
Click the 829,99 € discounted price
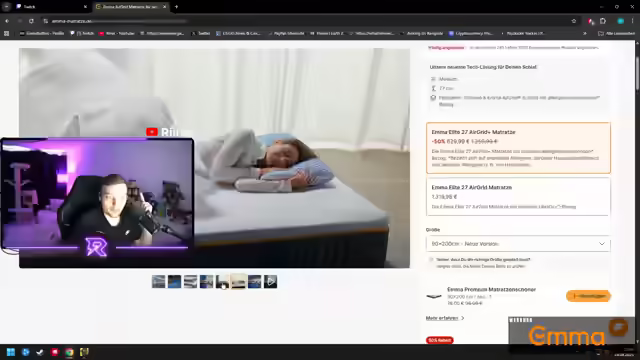(x=458, y=141)
